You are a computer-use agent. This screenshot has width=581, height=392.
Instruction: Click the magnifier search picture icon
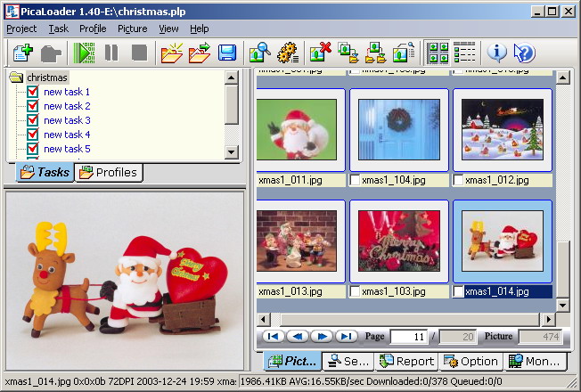pyautogui.click(x=259, y=53)
